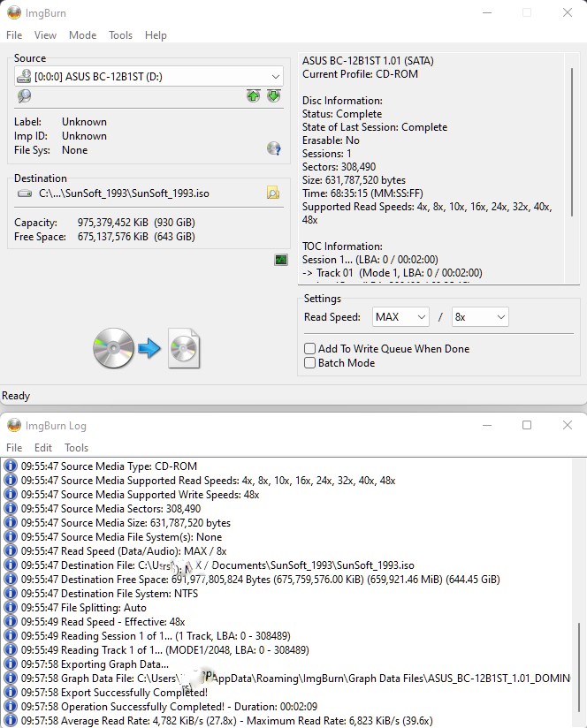
Task: Click the ImgBurn Log window title icon
Action: click(x=13, y=425)
